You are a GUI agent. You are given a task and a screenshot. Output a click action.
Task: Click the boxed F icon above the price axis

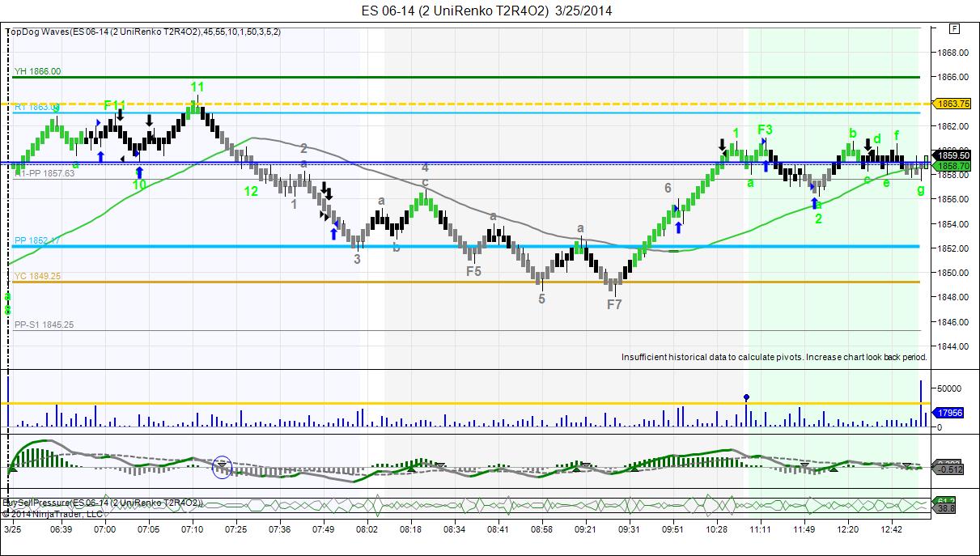pos(955,28)
